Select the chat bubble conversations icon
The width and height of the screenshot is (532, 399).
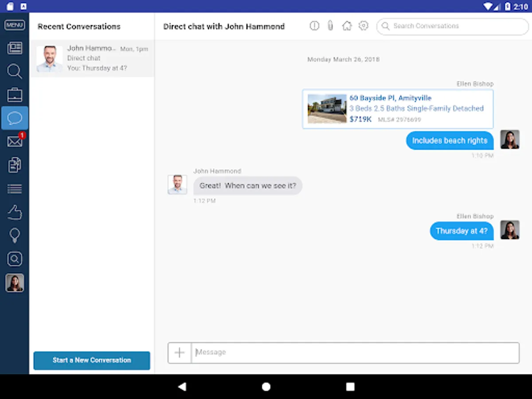pyautogui.click(x=15, y=118)
